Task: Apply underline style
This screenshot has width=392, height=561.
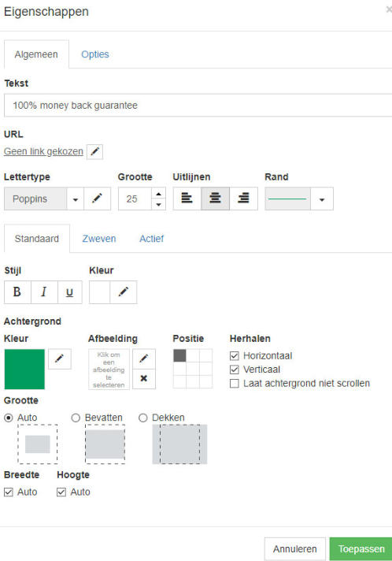Action: pos(70,292)
